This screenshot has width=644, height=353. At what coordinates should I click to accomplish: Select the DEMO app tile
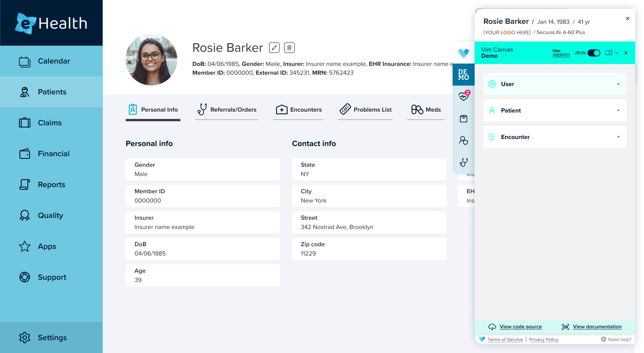tap(464, 75)
